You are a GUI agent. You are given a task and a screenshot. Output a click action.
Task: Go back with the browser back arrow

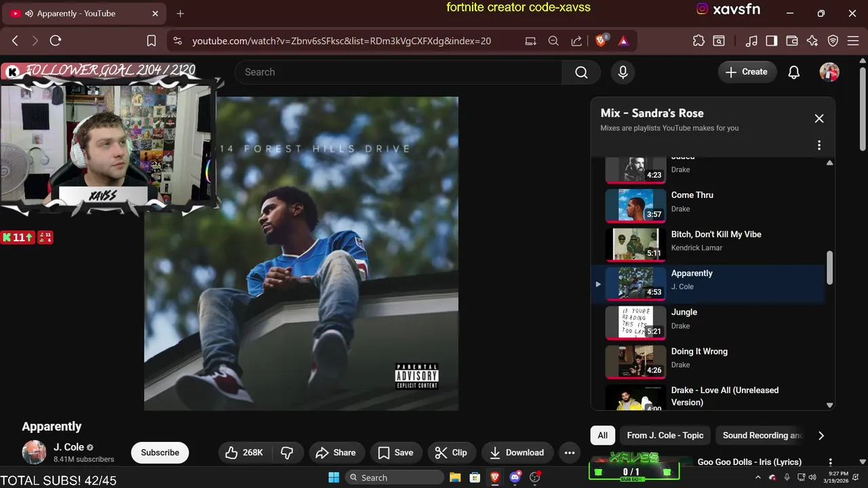tap(15, 41)
